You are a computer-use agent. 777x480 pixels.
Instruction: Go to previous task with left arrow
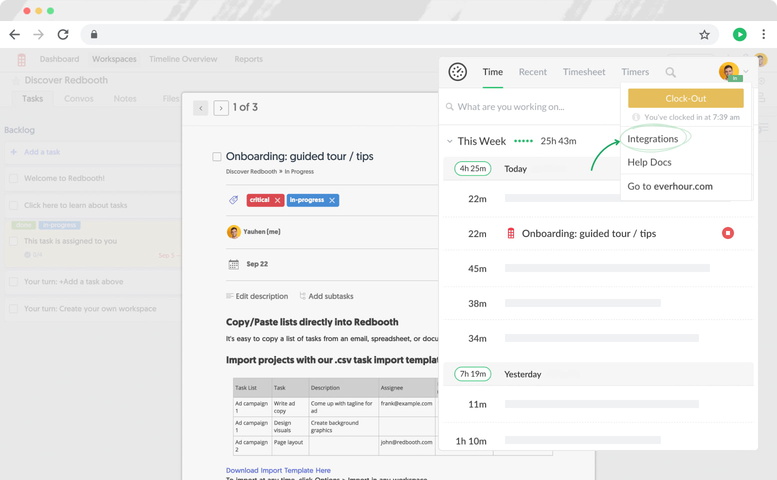[x=201, y=107]
